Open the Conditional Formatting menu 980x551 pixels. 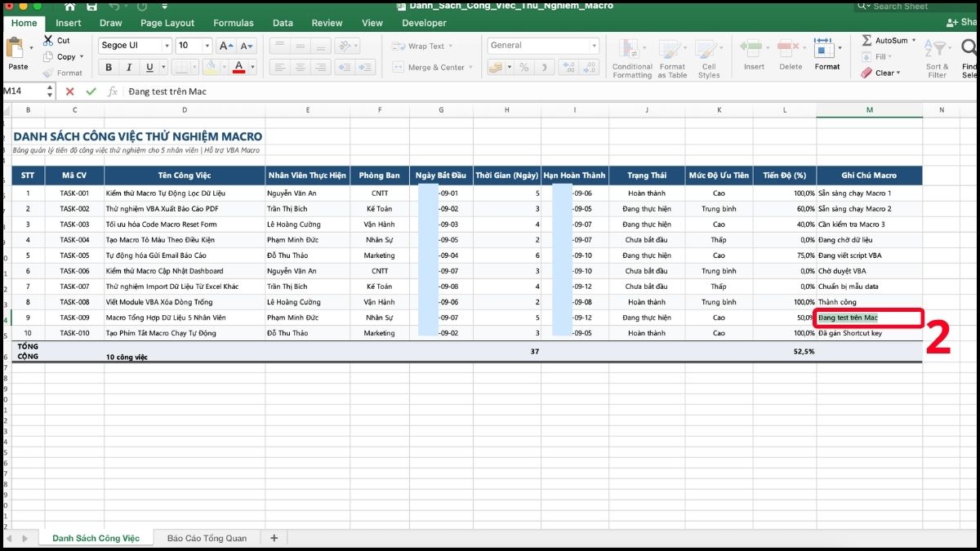(632, 59)
